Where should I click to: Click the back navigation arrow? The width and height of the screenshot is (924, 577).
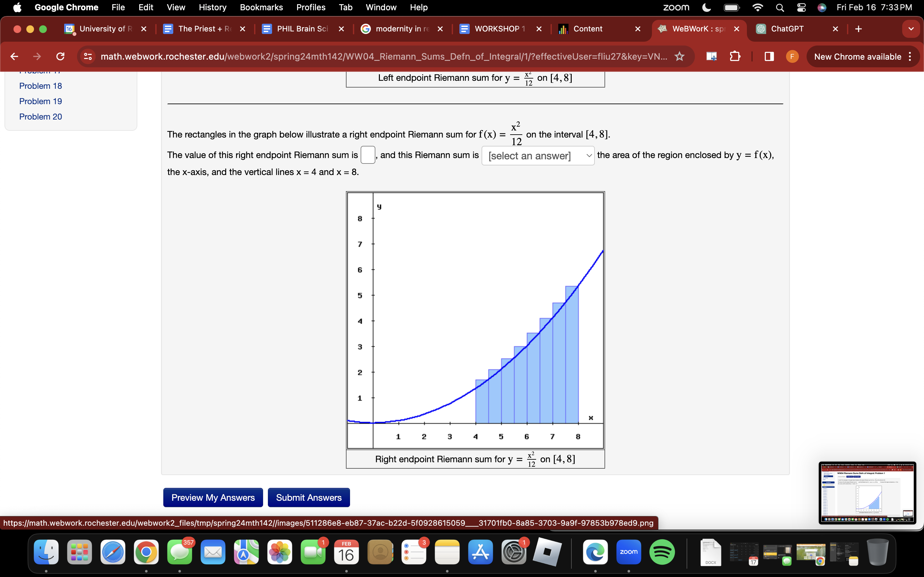14,56
